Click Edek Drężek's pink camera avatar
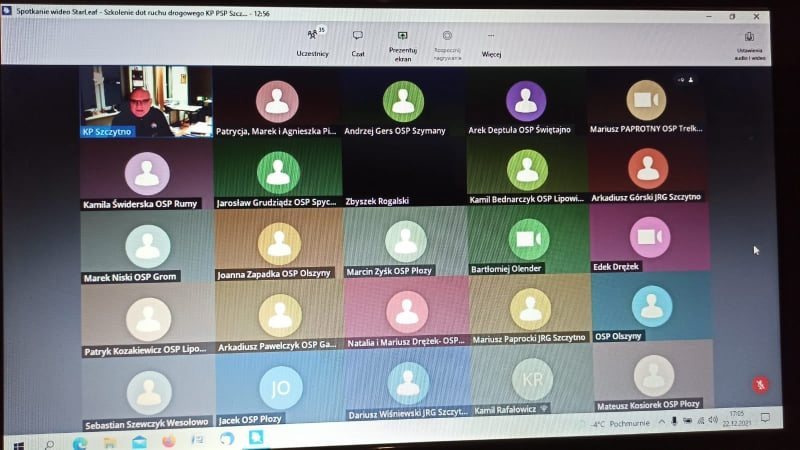 [649, 237]
